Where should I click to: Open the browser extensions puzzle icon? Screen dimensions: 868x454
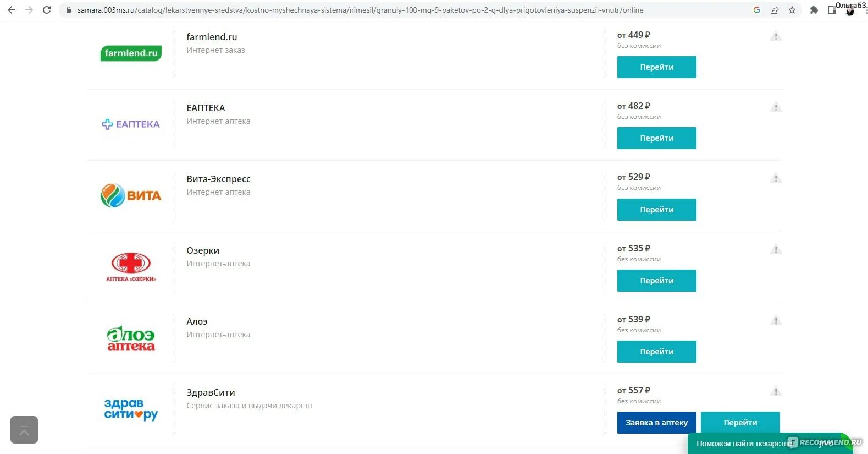click(814, 10)
